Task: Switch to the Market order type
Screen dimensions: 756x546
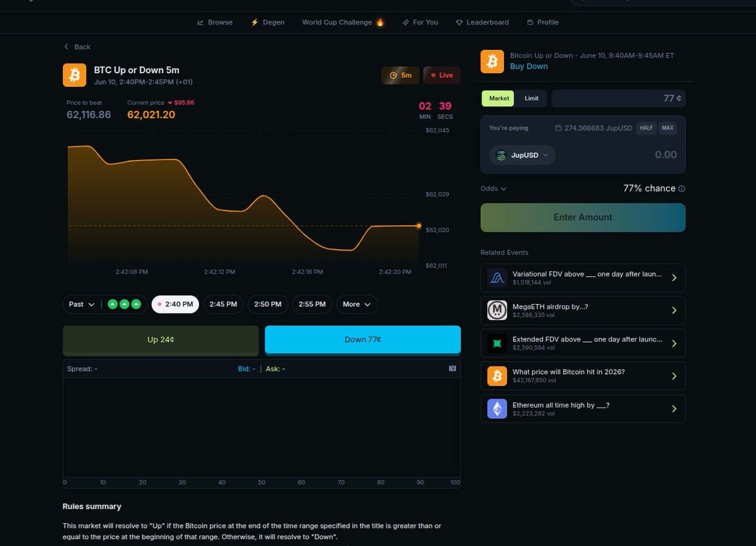Action: pos(499,98)
